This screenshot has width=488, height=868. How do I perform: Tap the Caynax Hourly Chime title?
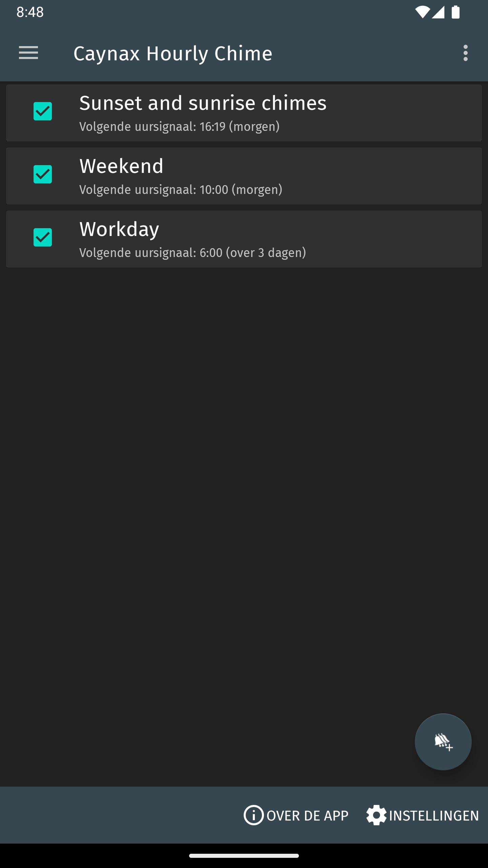click(173, 54)
